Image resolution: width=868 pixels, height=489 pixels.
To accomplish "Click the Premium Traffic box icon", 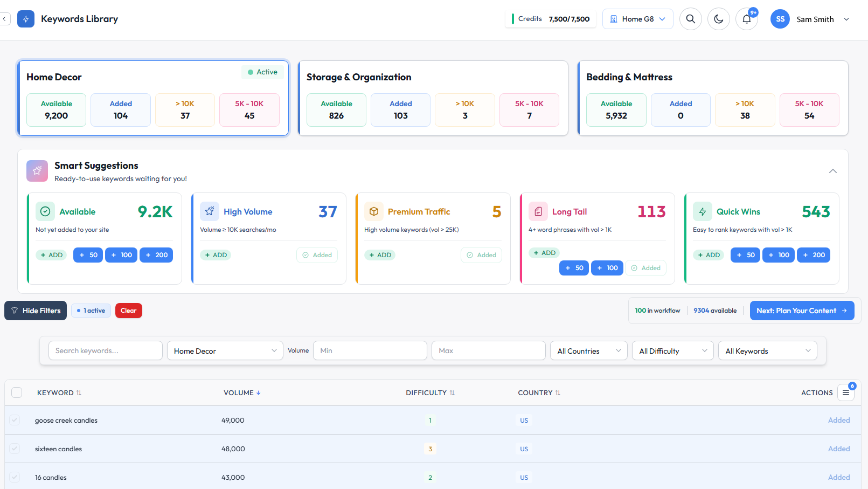I will (x=373, y=211).
